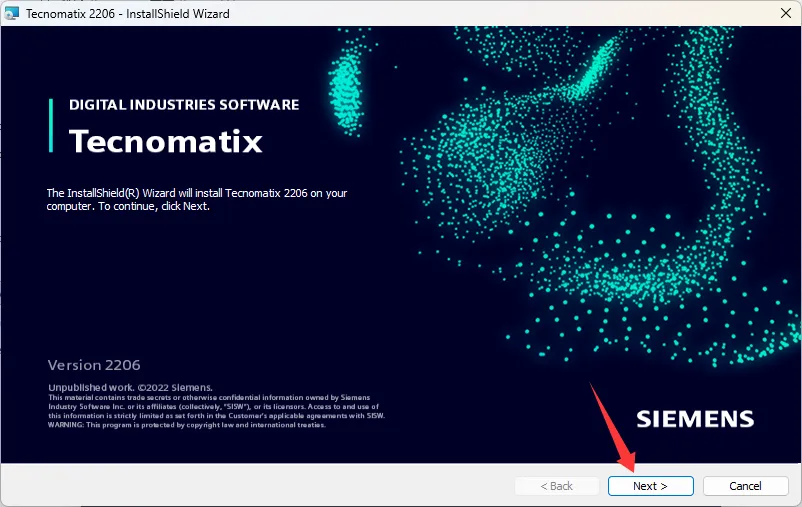Click the large 'Tecnomatix' product title
Viewport: 802px width, 507px height.
[166, 141]
